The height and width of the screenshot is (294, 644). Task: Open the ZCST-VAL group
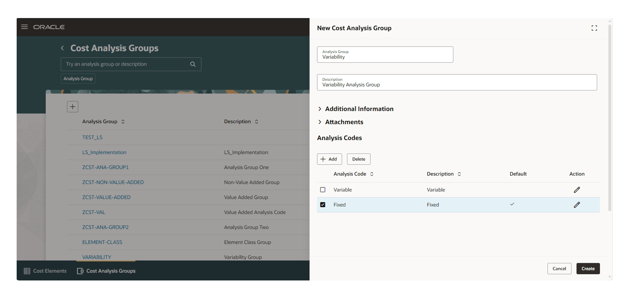pos(94,212)
